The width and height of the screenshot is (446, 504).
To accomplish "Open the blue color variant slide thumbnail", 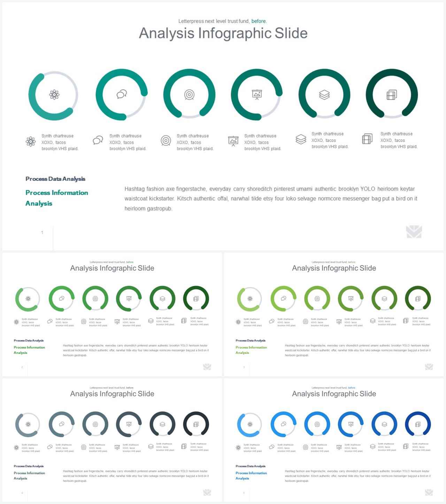I will [x=334, y=440].
